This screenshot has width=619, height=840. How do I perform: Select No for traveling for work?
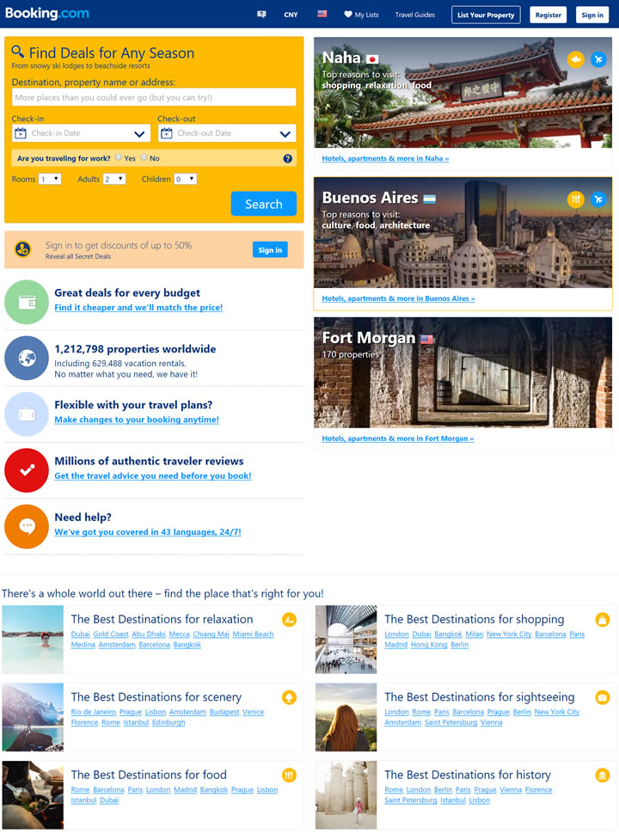point(144,157)
